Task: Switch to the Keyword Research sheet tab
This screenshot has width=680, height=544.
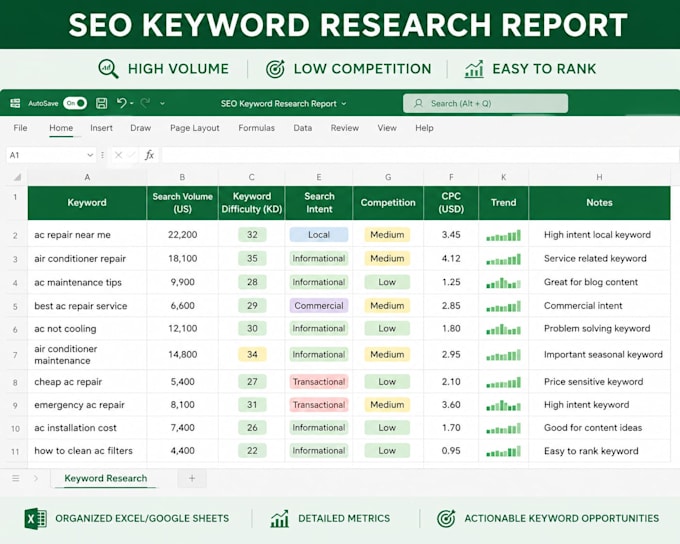Action: (105, 478)
